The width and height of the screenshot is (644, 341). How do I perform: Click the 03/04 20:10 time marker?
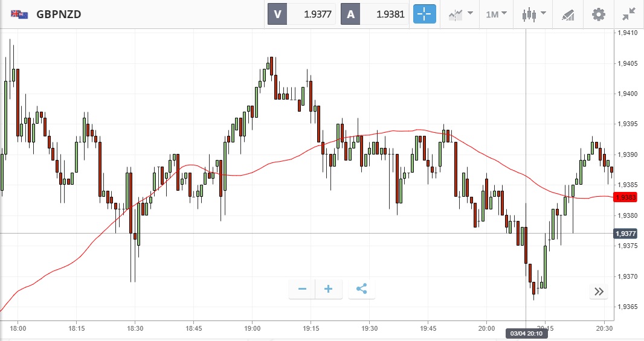[526, 333]
